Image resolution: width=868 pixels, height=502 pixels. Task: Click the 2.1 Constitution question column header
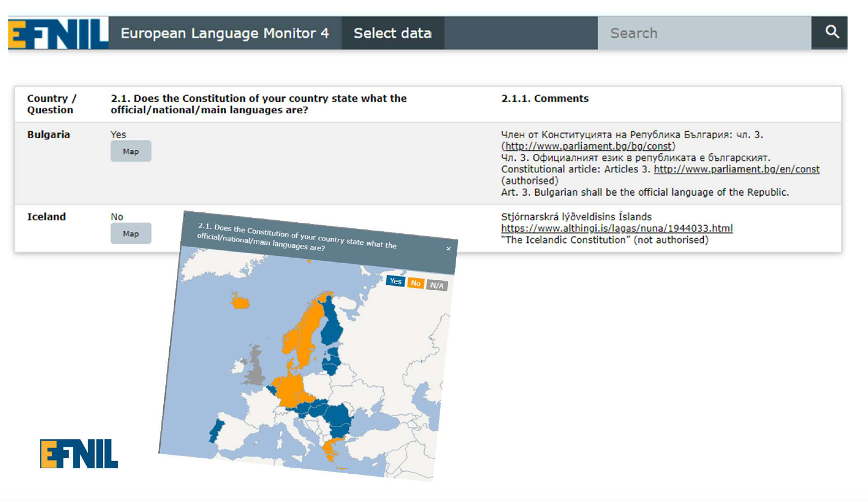click(259, 104)
